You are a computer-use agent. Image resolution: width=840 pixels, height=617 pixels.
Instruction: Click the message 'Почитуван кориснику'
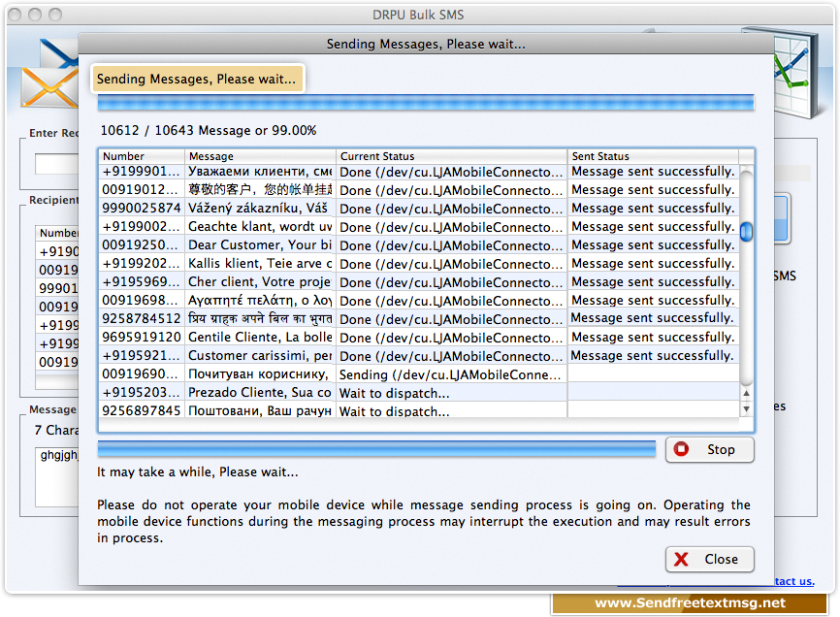(260, 373)
